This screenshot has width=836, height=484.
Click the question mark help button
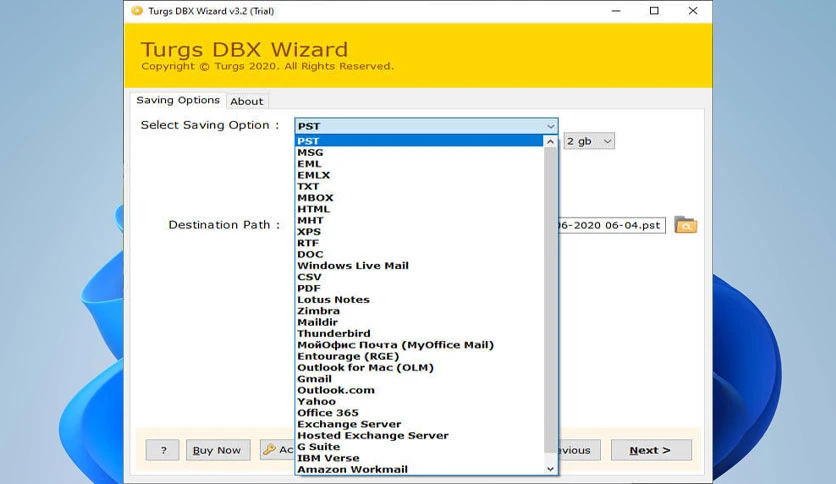coord(163,450)
